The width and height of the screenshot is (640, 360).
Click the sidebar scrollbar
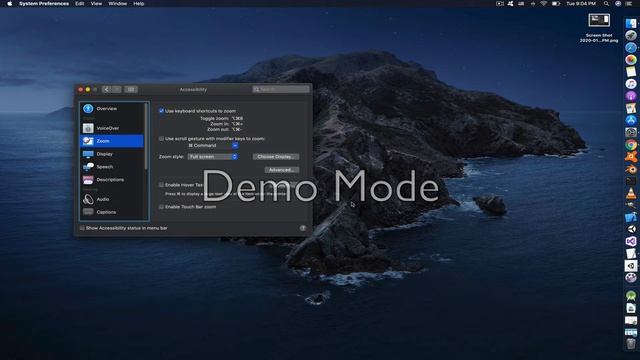click(x=146, y=137)
